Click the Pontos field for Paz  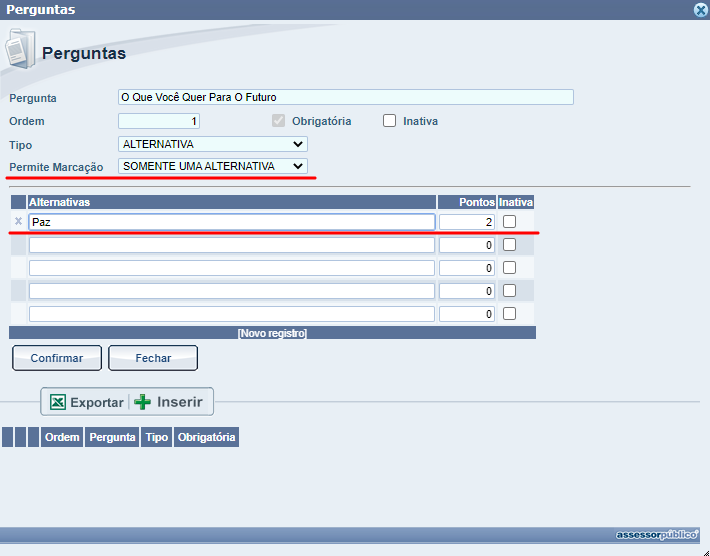pos(467,222)
